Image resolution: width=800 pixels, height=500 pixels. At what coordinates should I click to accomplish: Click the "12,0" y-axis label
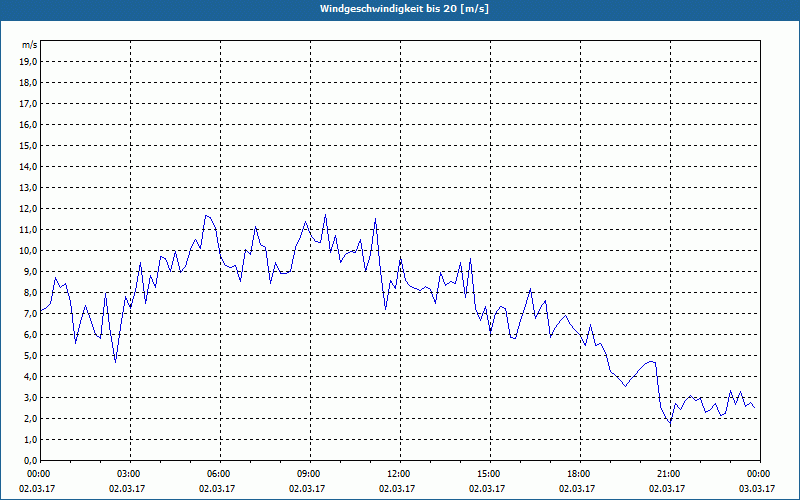28,209
